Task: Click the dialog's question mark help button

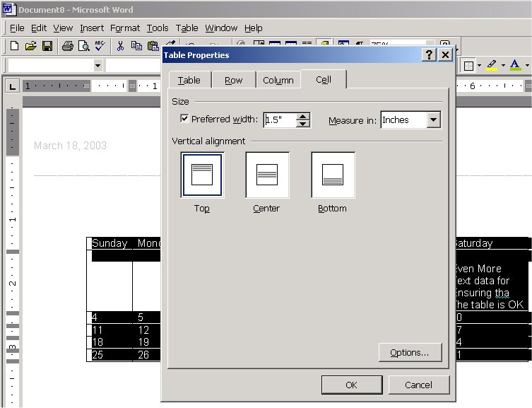Action: pyautogui.click(x=429, y=55)
